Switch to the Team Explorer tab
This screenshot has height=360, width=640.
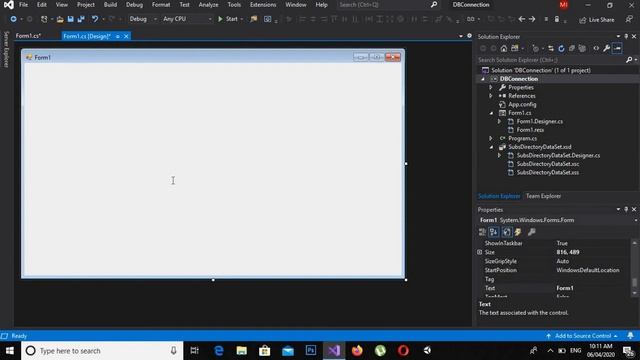(543, 196)
